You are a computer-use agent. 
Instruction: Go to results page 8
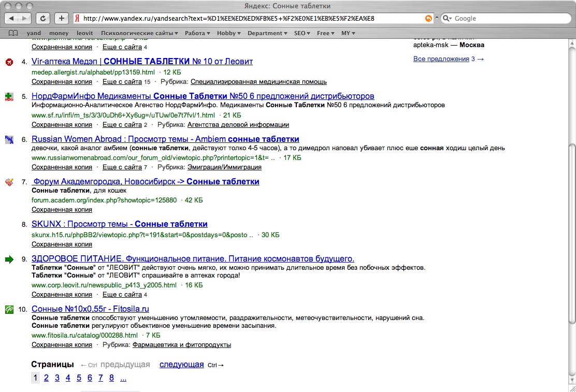click(111, 378)
